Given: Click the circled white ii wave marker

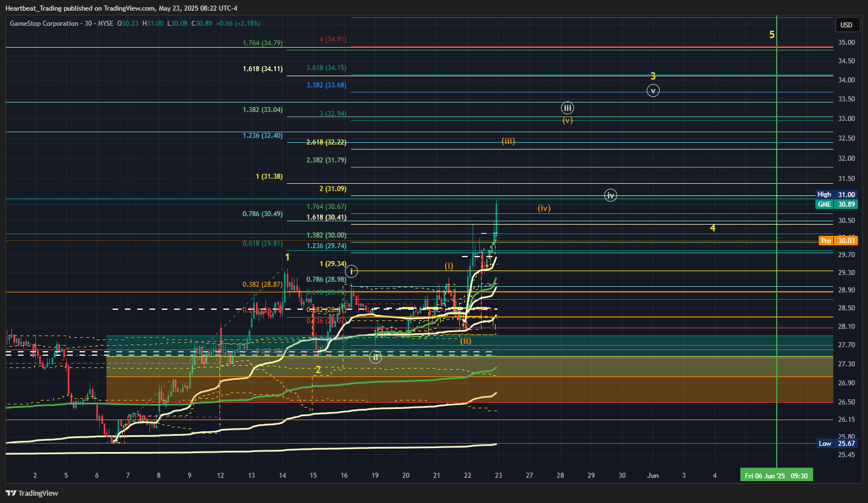Looking at the screenshot, I should click(376, 357).
